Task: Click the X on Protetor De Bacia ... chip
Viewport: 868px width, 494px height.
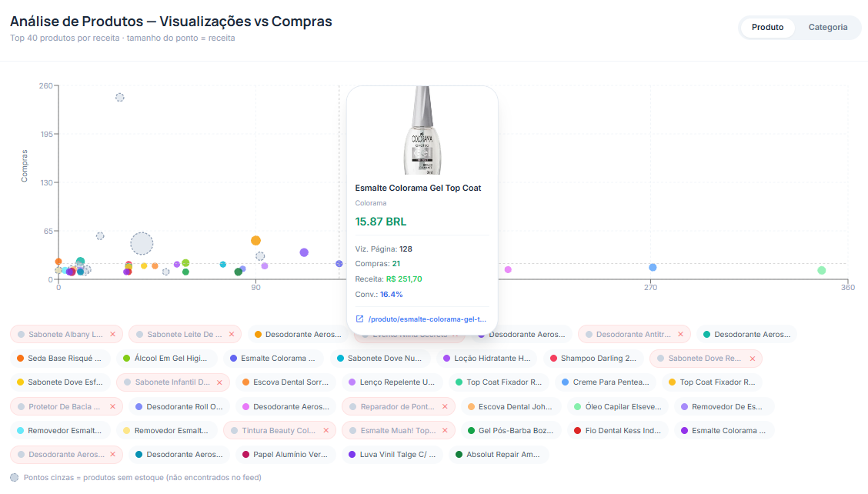Action: coord(113,406)
